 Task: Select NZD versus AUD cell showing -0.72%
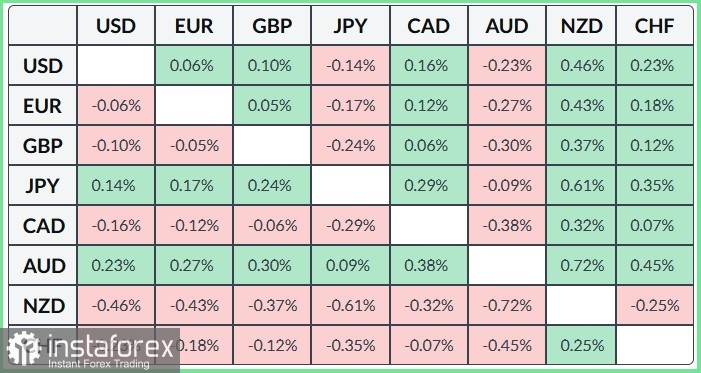click(507, 306)
